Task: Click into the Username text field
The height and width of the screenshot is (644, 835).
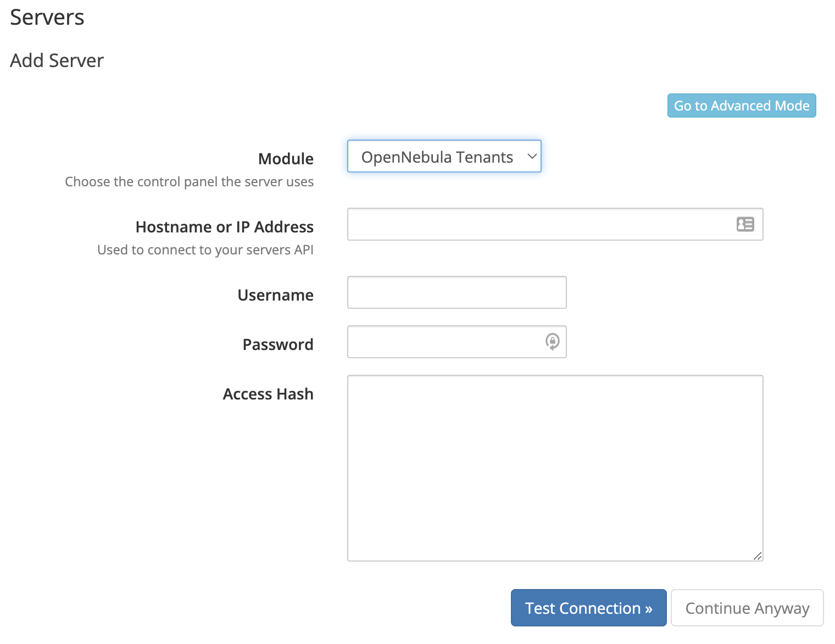Action: click(457, 292)
